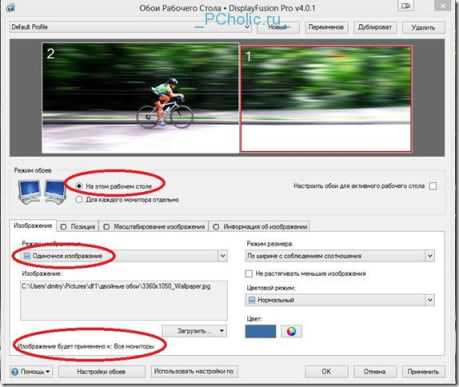The height and width of the screenshot is (387, 459).
Task: Click the first monitor pair icon under Режим обоев
Action: coord(30,192)
